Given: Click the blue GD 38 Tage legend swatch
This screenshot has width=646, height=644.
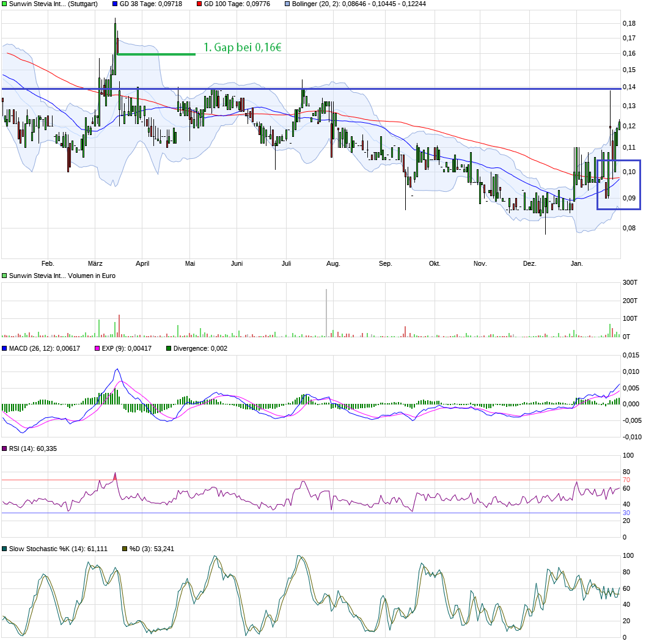Looking at the screenshot, I should [x=115, y=4].
